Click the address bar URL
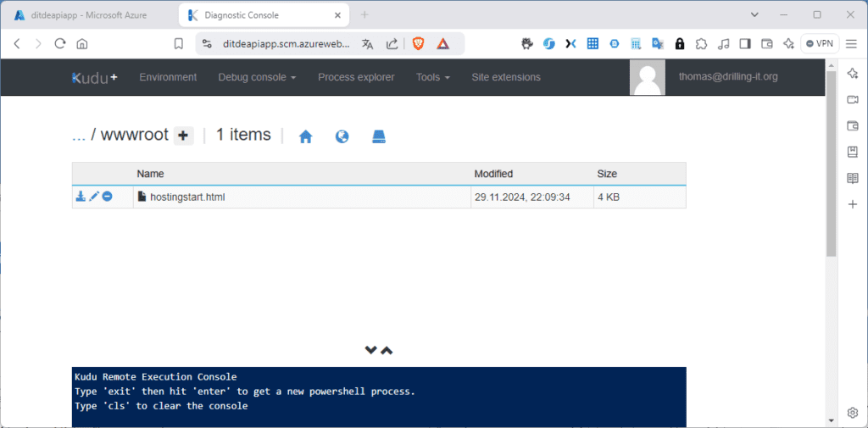Screen dimensions: 868x428 pos(286,44)
